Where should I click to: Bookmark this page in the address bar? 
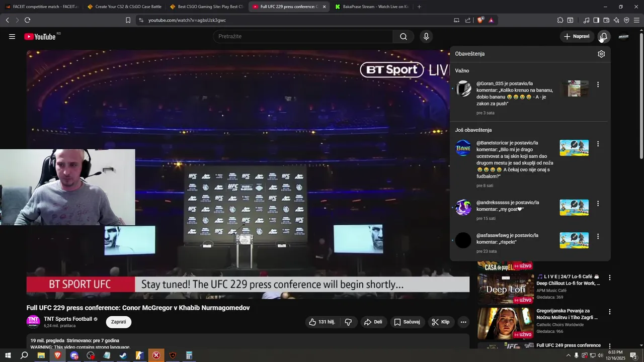[128, 20]
